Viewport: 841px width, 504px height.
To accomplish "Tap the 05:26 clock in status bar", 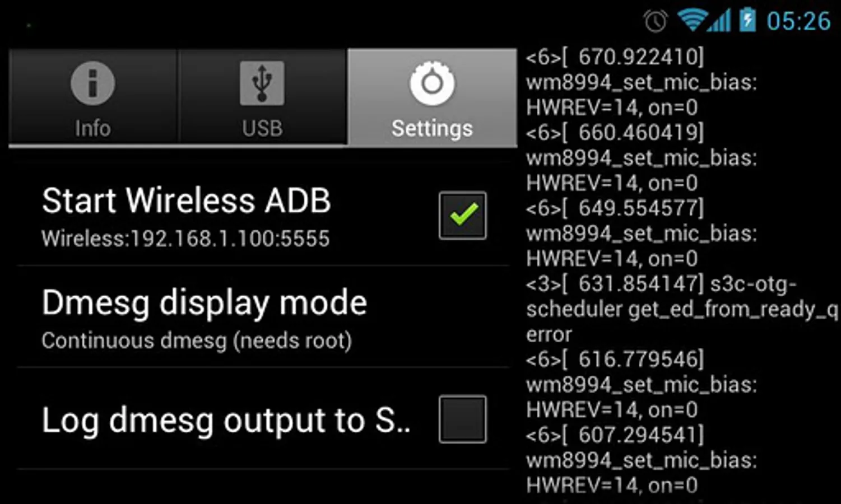I will point(798,21).
